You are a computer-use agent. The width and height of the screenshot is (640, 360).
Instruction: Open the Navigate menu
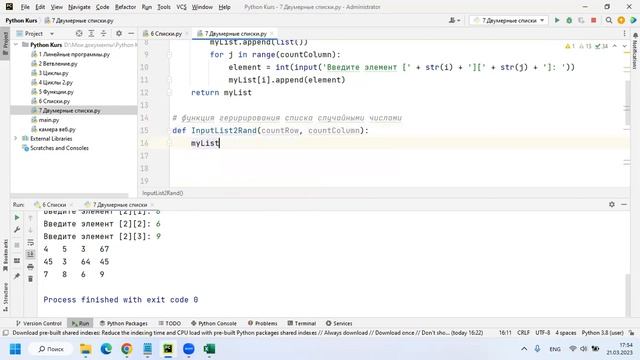tap(79, 7)
